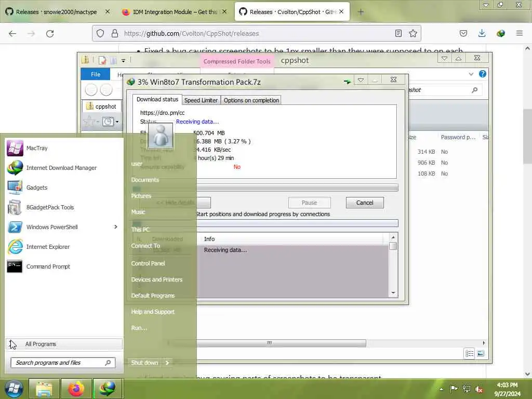Expand the Windows PowerShell jump list arrow
This screenshot has width=532, height=399.
[116, 227]
